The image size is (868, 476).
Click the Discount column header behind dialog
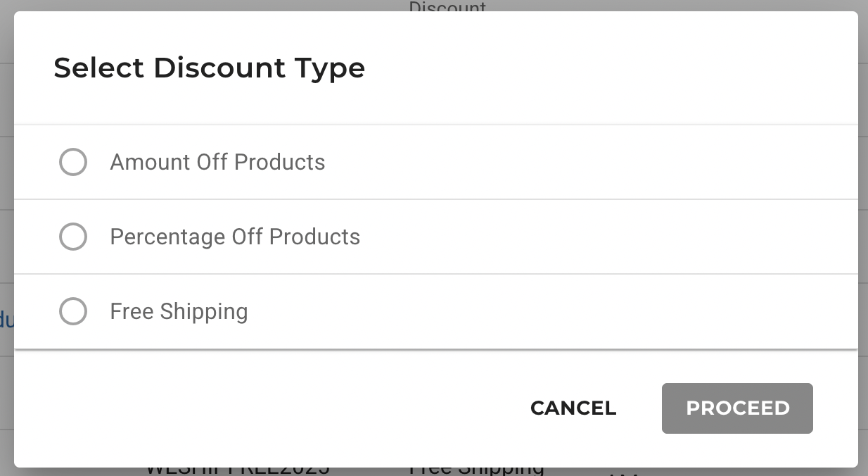(x=447, y=7)
